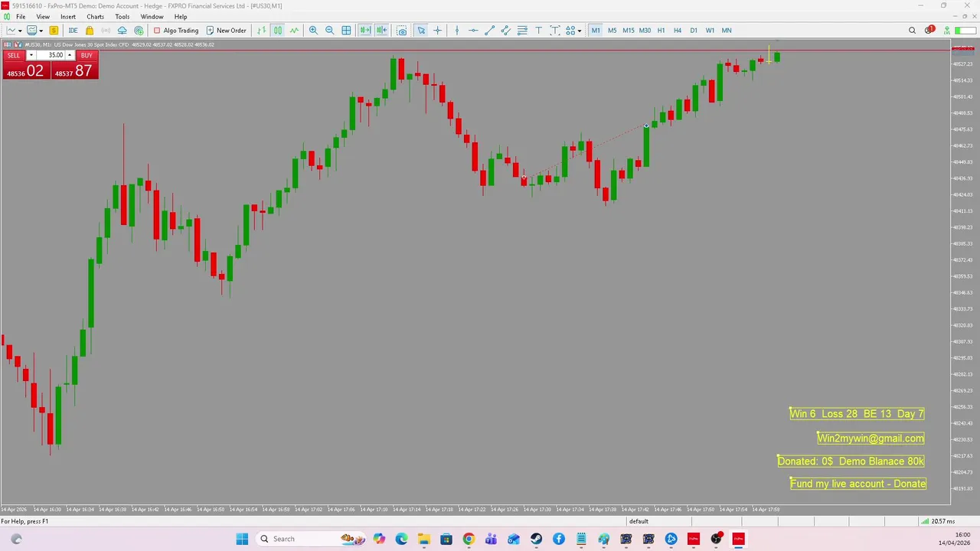Select the trendline drawing tool
This screenshot has width=980, height=551.
(489, 31)
